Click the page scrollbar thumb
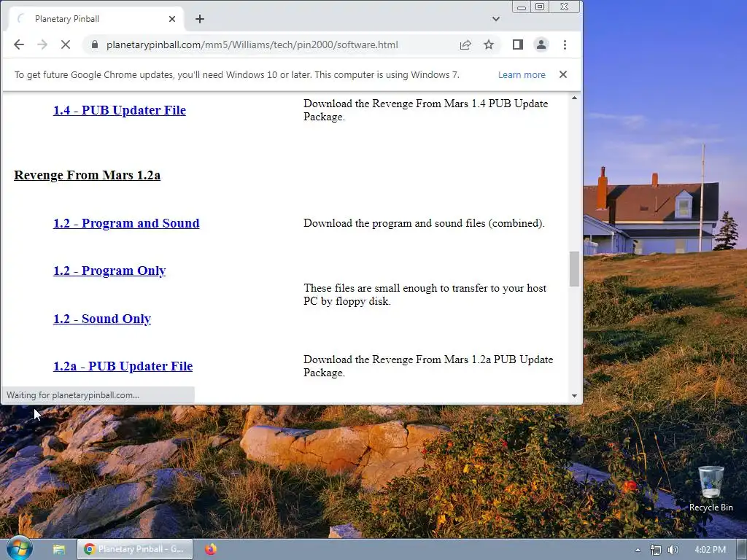 (574, 269)
